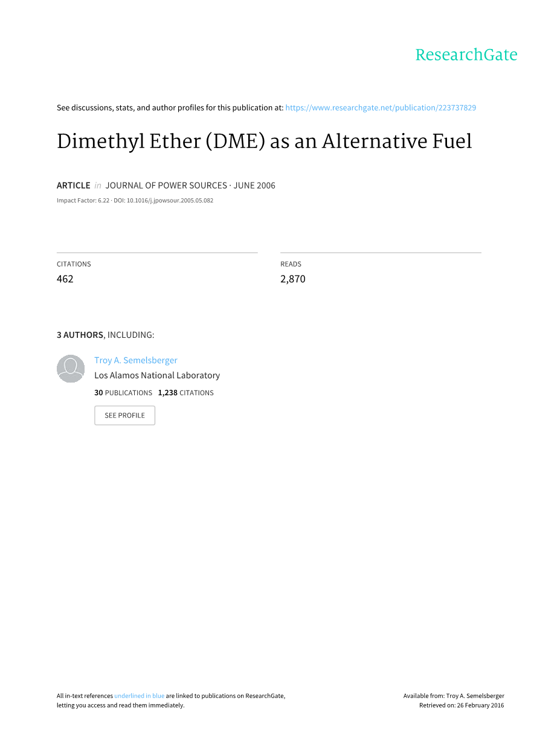Screen dimensions: 560x747
Task: Open Troy A. Semelsberger's author link
Action: [x=136, y=360]
